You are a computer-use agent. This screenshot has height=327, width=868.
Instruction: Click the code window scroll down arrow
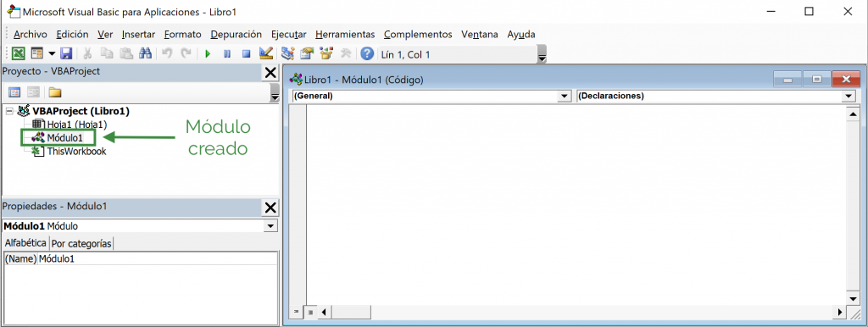pyautogui.click(x=853, y=299)
